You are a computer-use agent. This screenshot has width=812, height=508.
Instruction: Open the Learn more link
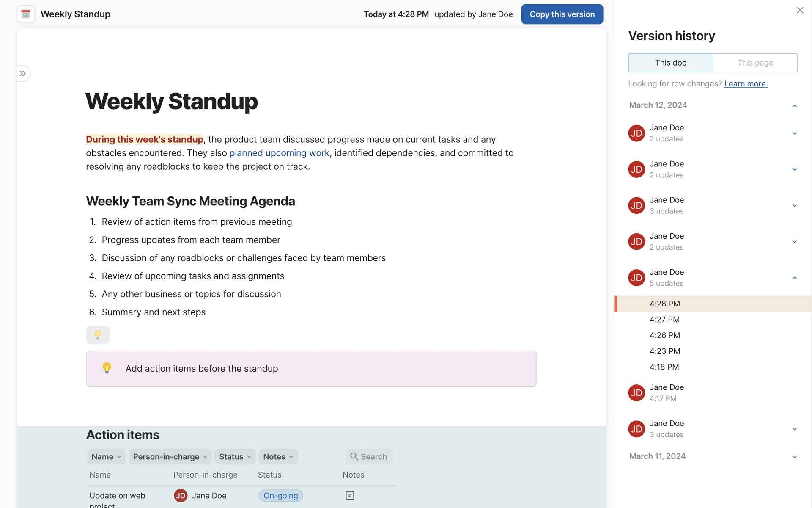click(746, 83)
